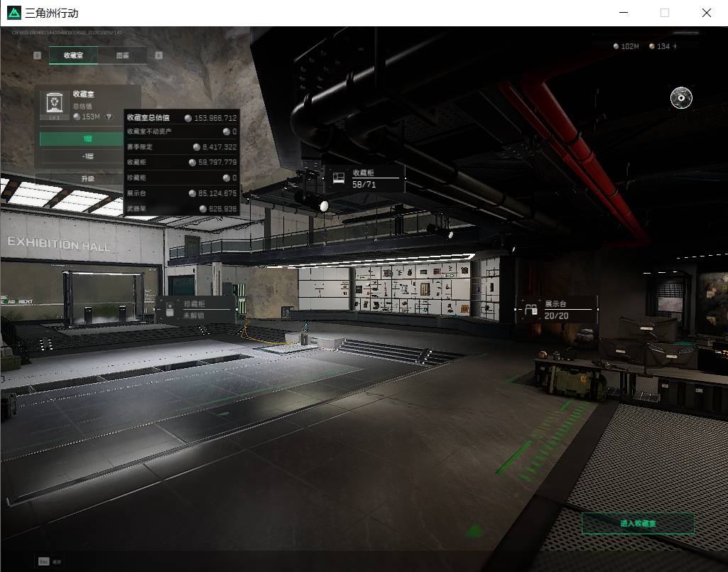Viewport: 728px width, 572px height.
Task: Open the question mark help beside 153M
Action: (x=109, y=117)
